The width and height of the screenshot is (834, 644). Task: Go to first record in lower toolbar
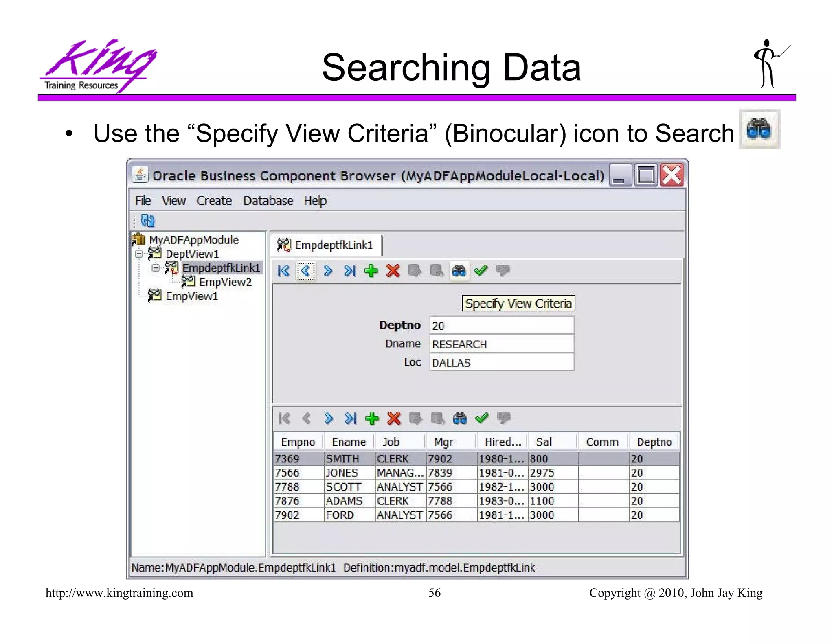coord(284,418)
